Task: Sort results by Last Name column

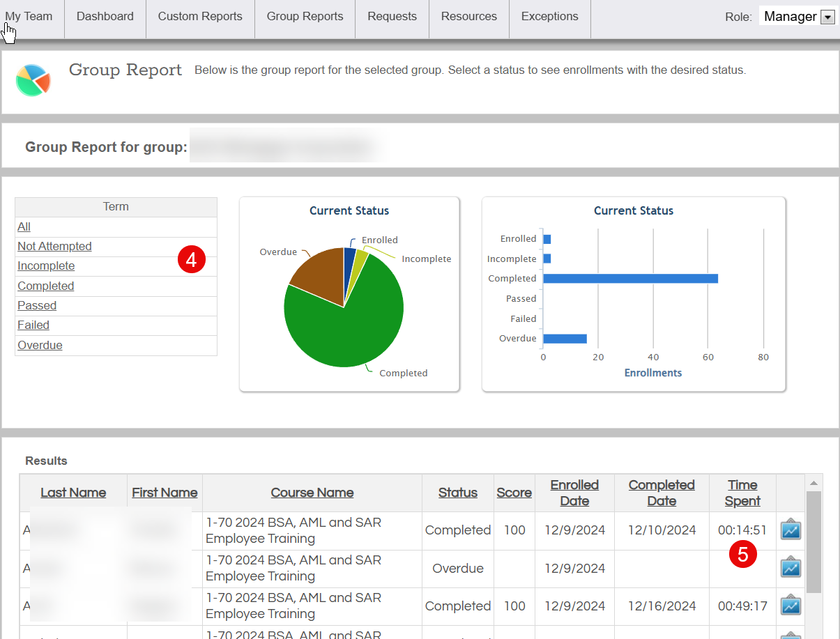Action: coord(73,493)
